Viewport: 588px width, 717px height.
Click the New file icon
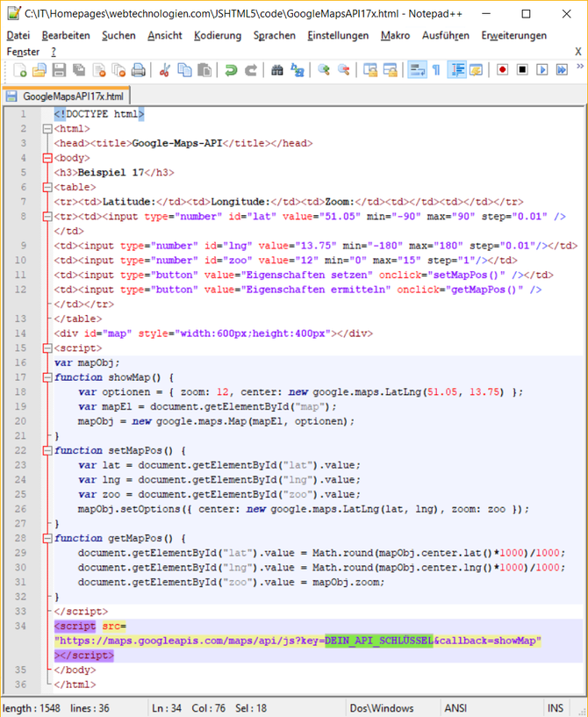[x=19, y=70]
